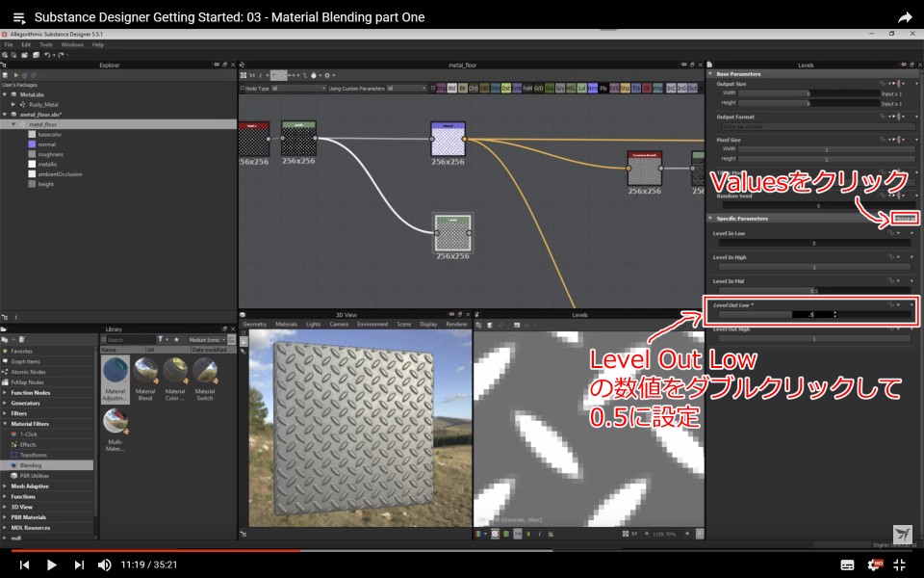
Task: Share the video with the arrow icon
Action: tap(905, 17)
